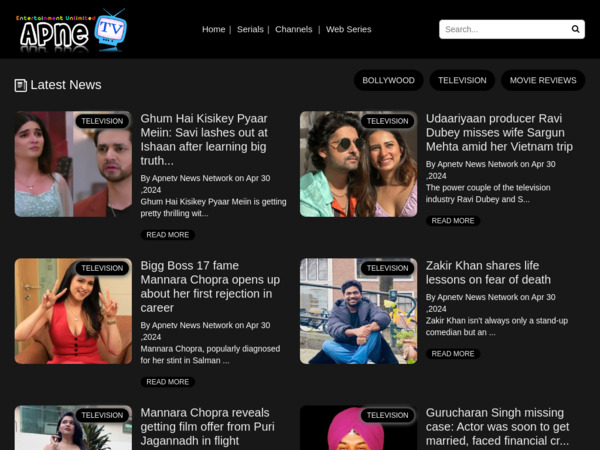This screenshot has height=450, width=600.
Task: Open the Ghum Hai Kisikey Pyaar Meiin headline
Action: (x=204, y=140)
